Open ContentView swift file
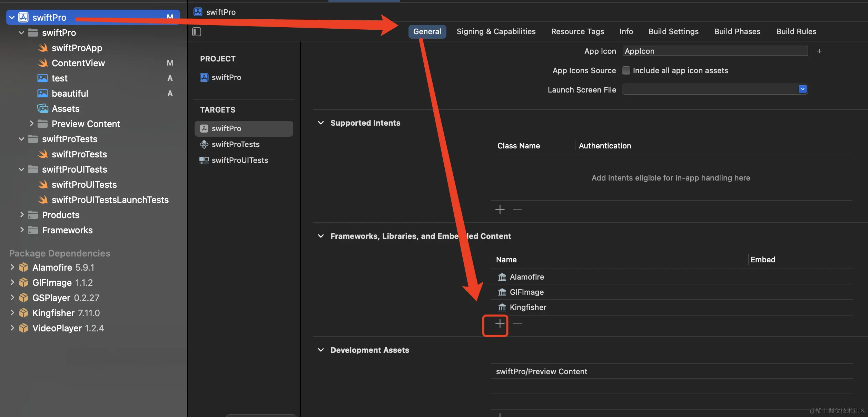The image size is (868, 417). click(78, 63)
